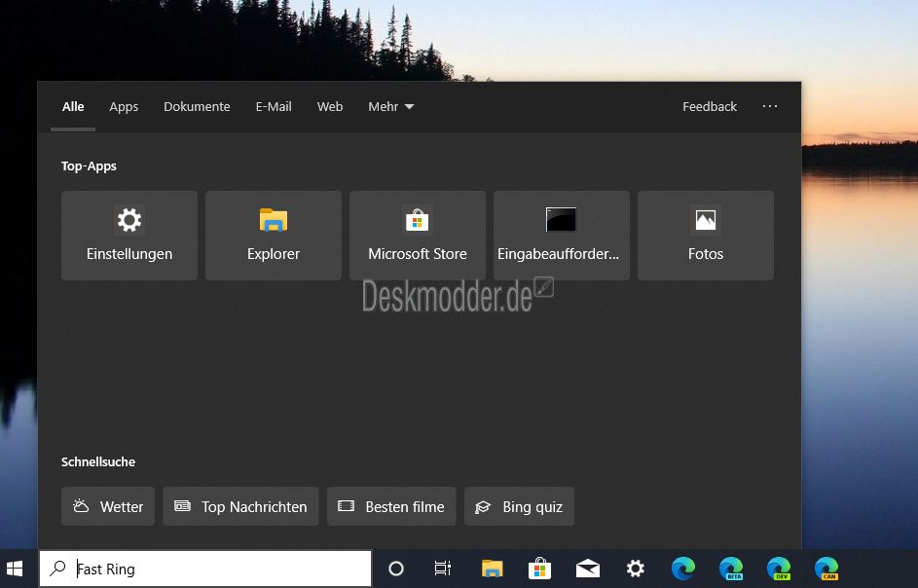918x588 pixels.
Task: Click into the taskbar search box
Action: (x=205, y=569)
